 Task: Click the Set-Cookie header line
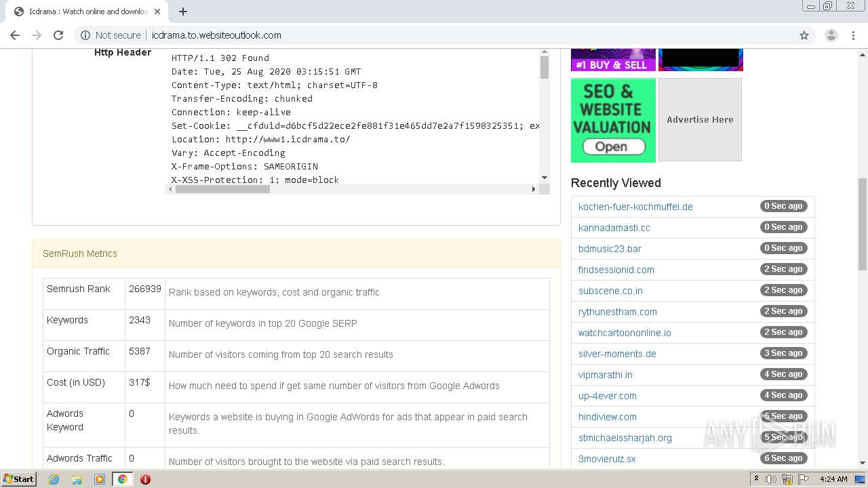(x=355, y=125)
